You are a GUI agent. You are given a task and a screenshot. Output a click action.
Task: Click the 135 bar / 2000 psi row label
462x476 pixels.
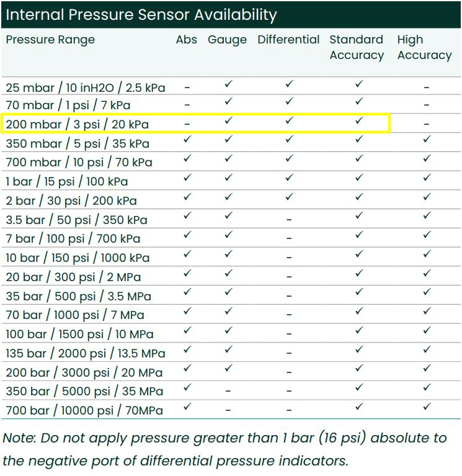click(x=86, y=353)
